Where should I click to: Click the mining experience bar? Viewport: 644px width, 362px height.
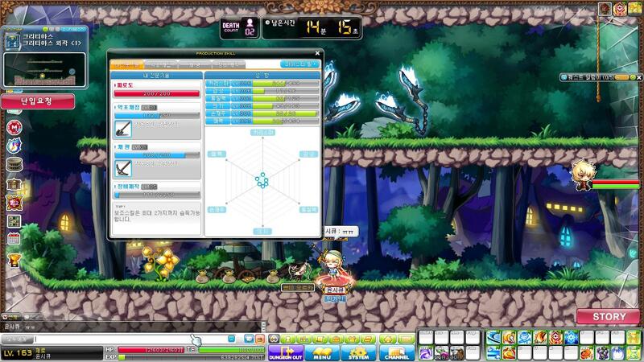[x=157, y=155]
